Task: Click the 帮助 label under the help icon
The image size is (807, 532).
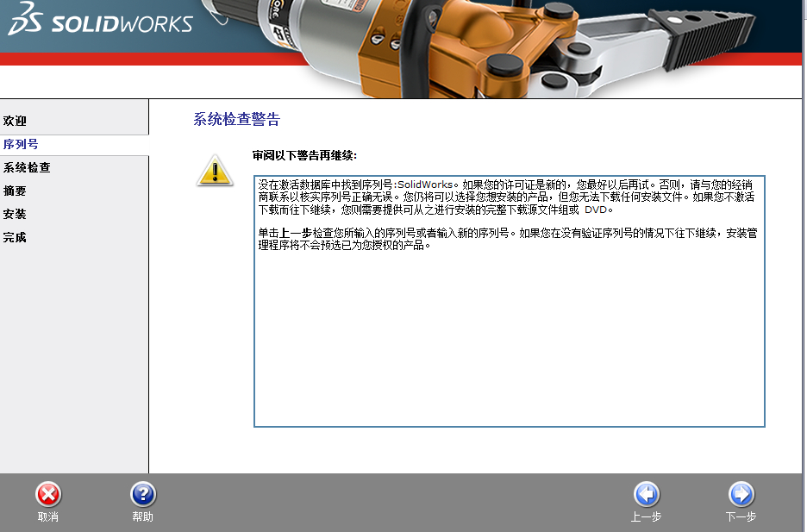Action: (142, 516)
